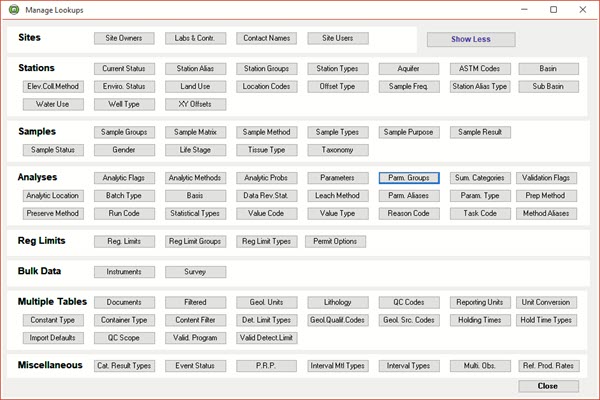Click the Manage Lookups app icon
Screen dimensions: 600x400
tap(14, 10)
